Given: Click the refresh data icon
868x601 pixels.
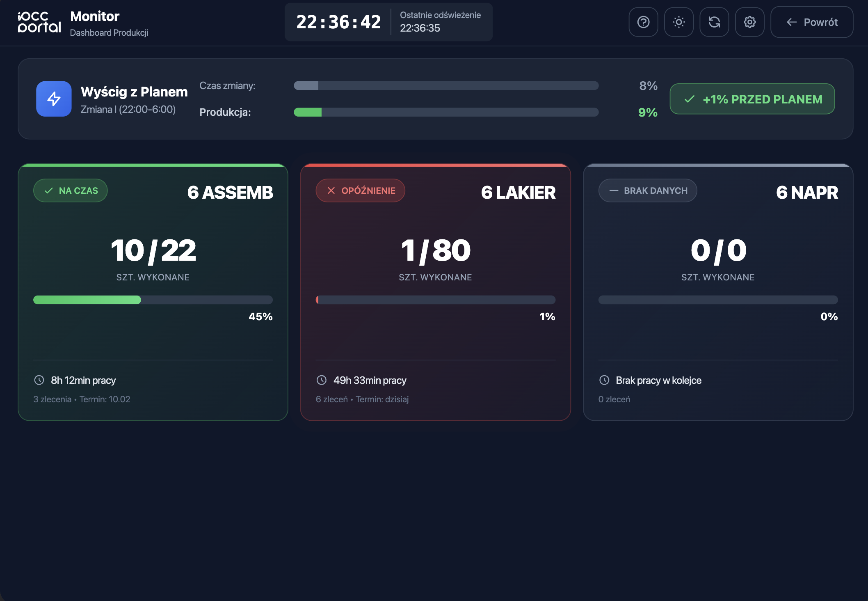Looking at the screenshot, I should (714, 22).
